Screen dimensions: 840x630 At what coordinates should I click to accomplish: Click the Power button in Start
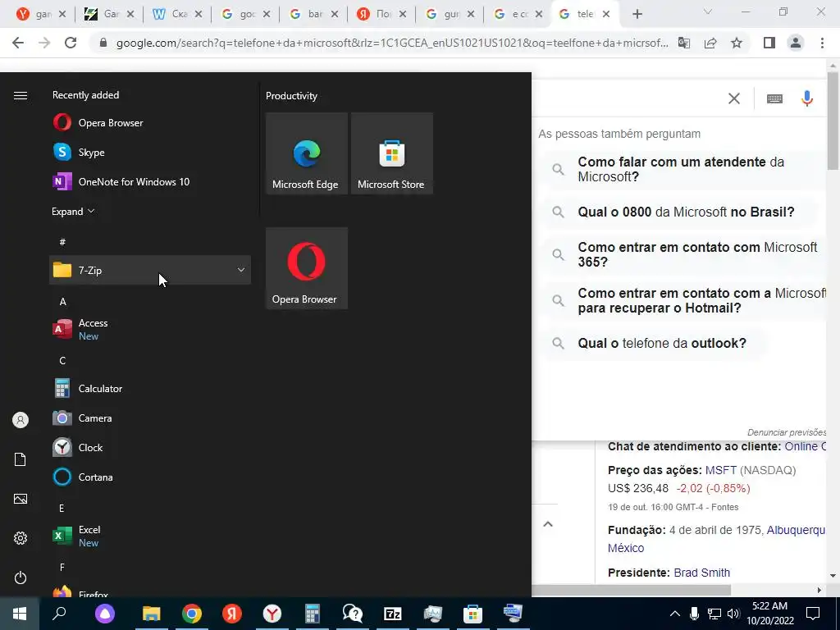21,577
